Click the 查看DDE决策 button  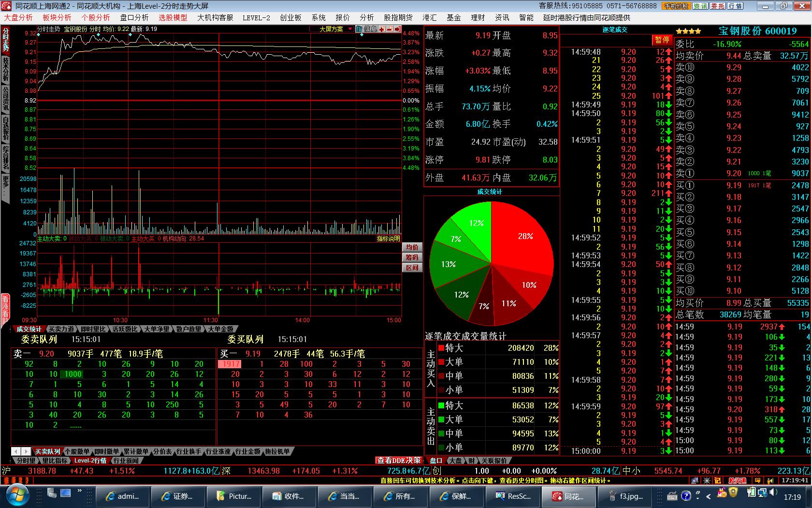point(399,461)
